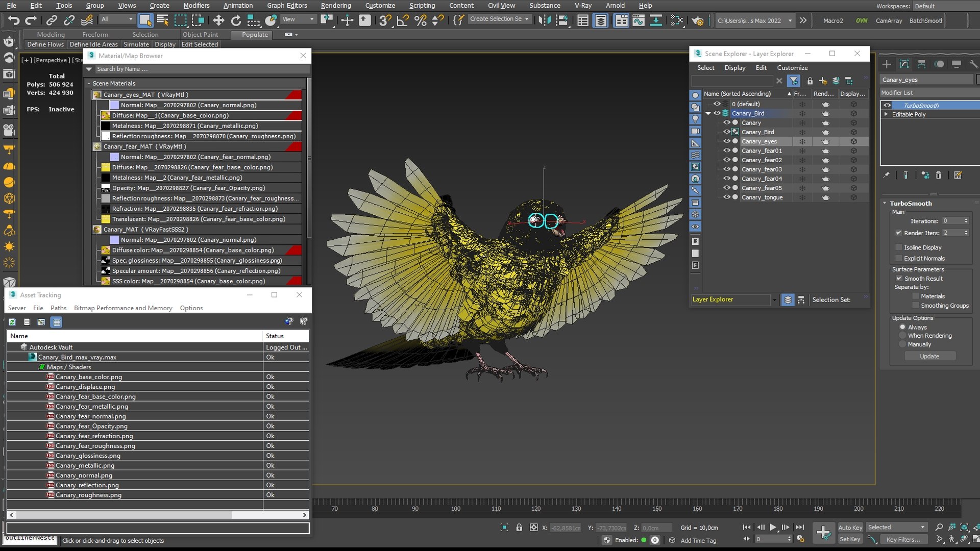Expand the Editable Poly modifier entry
The height and width of the screenshot is (551, 980).
[x=886, y=114]
